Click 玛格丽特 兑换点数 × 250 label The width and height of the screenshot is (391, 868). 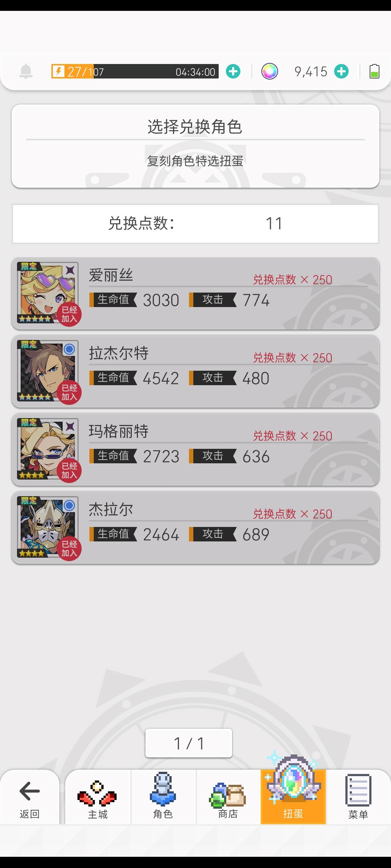(x=293, y=436)
